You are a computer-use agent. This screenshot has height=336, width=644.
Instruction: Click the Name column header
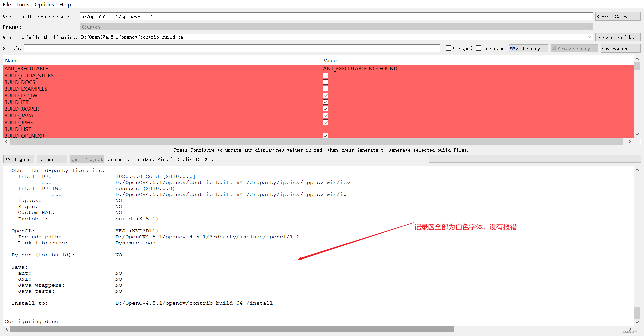pyautogui.click(x=162, y=60)
